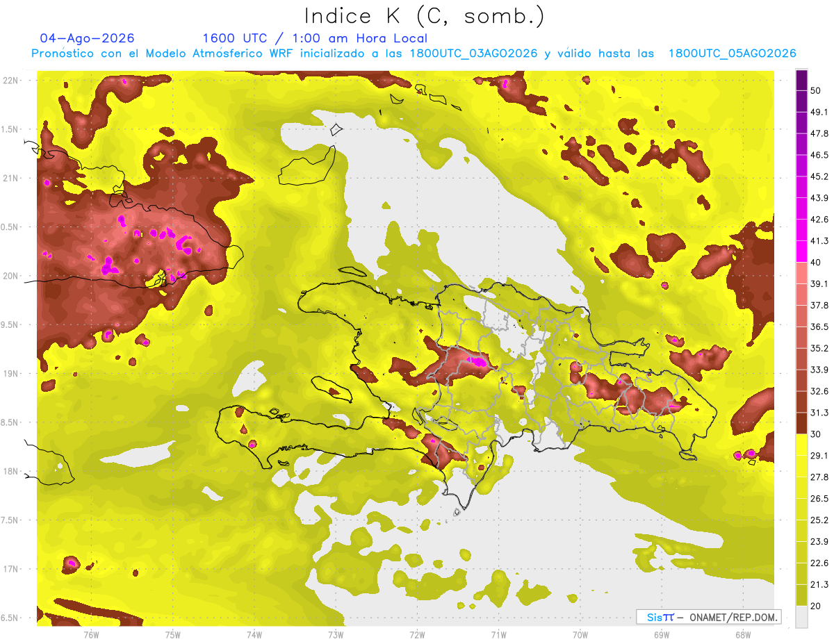
Task: Click the legend value "32.6"
Action: [x=820, y=391]
